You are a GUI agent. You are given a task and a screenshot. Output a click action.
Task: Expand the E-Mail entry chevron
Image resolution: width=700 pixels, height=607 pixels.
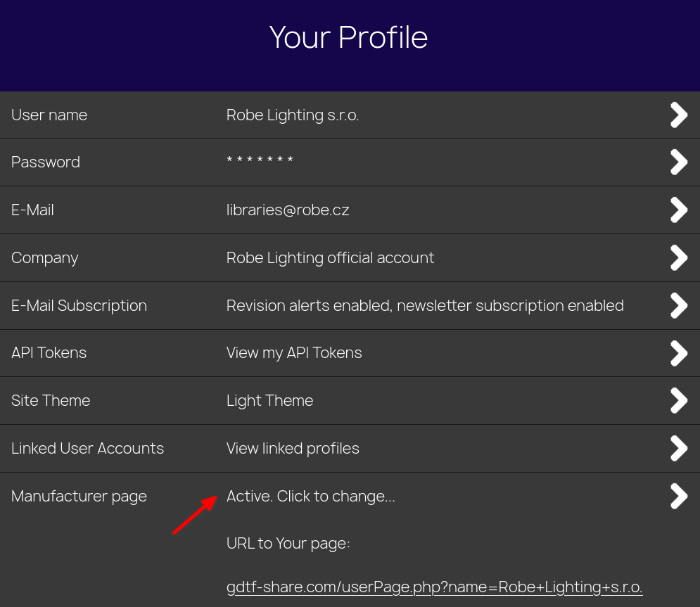coord(678,210)
